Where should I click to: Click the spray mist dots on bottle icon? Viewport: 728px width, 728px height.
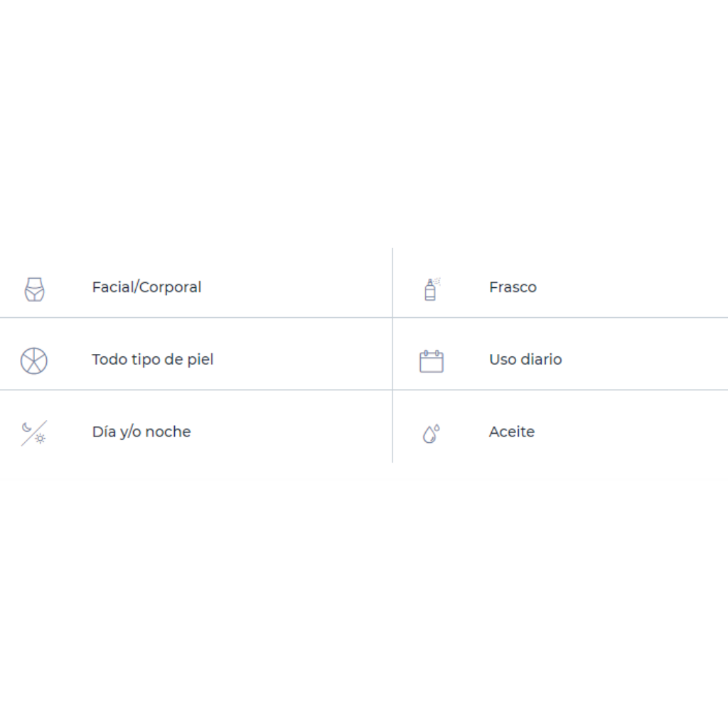(x=437, y=281)
